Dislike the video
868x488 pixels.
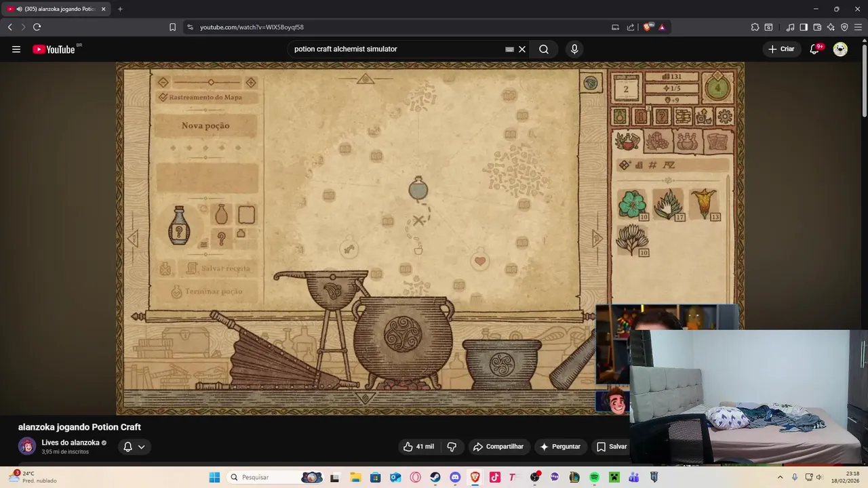pos(452,447)
